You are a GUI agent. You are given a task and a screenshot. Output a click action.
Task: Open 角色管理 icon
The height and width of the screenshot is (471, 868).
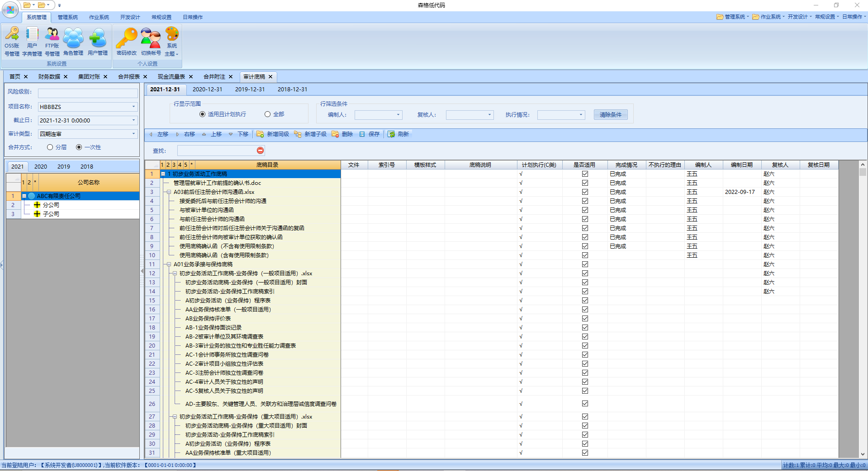tap(73, 41)
